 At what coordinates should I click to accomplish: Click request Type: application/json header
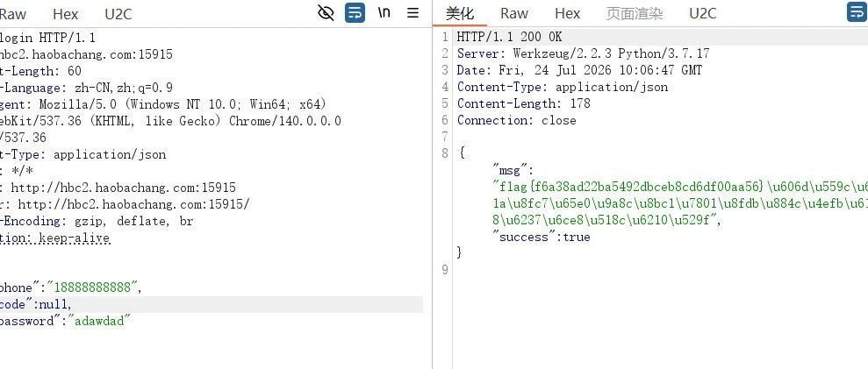pos(83,154)
